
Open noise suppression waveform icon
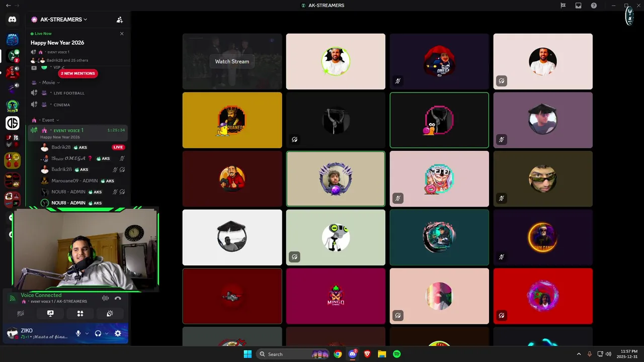click(x=105, y=298)
